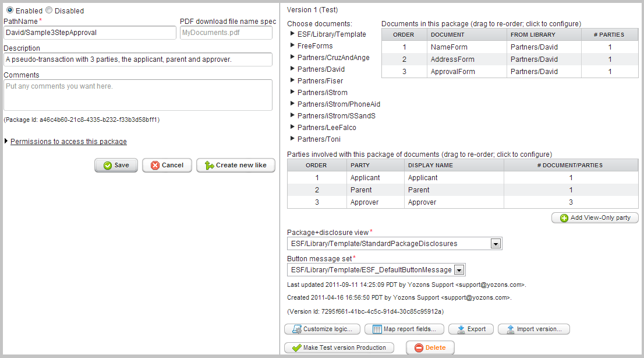
Task: Select the Enabled radio button
Action: click(10, 10)
